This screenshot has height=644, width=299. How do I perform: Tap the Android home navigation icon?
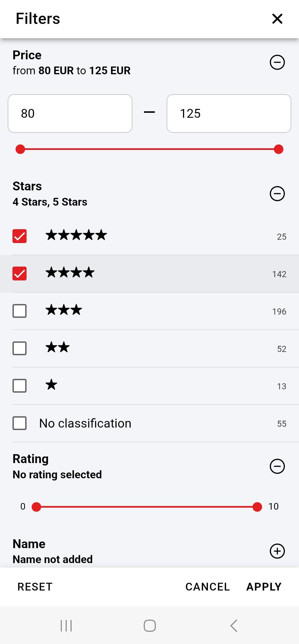[149, 626]
